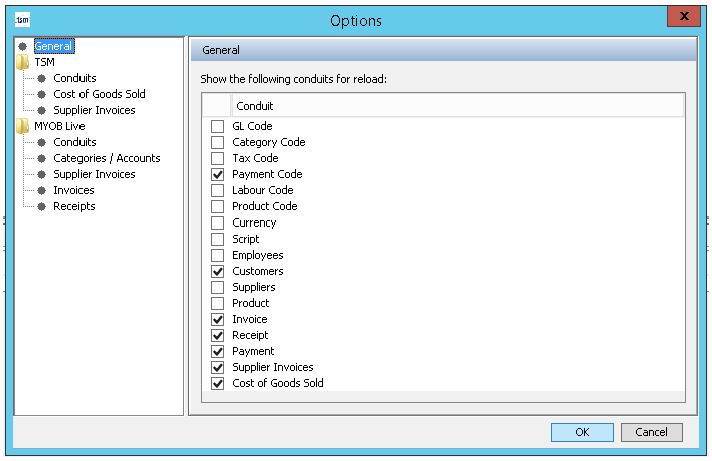Click the TSM folder icon in tree
712x461 pixels.
tap(22, 62)
